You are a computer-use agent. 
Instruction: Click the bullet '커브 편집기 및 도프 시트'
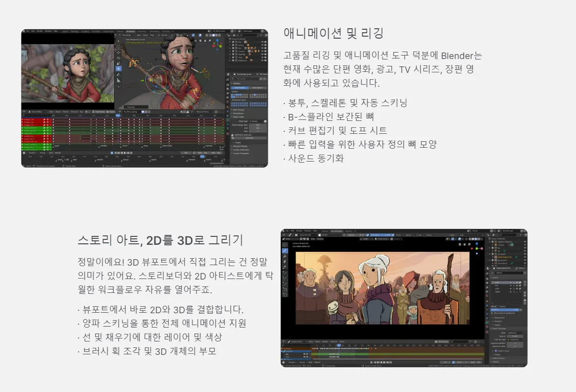pos(335,131)
